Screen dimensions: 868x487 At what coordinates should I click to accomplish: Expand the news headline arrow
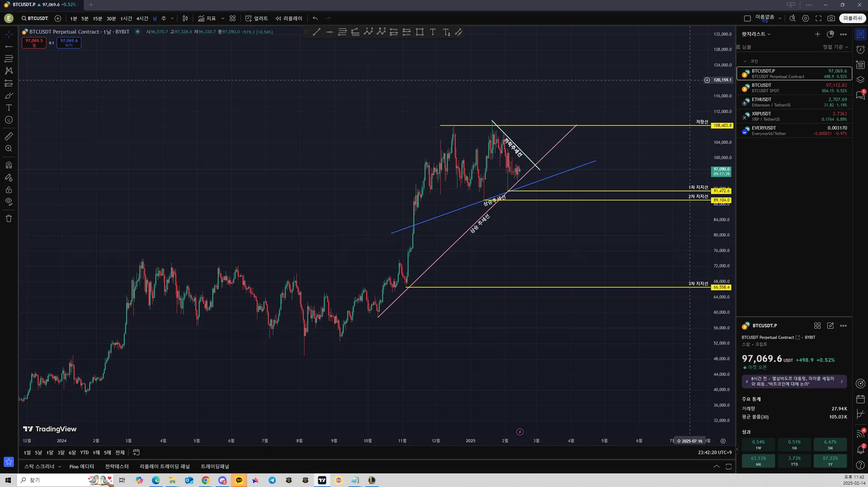coord(842,382)
